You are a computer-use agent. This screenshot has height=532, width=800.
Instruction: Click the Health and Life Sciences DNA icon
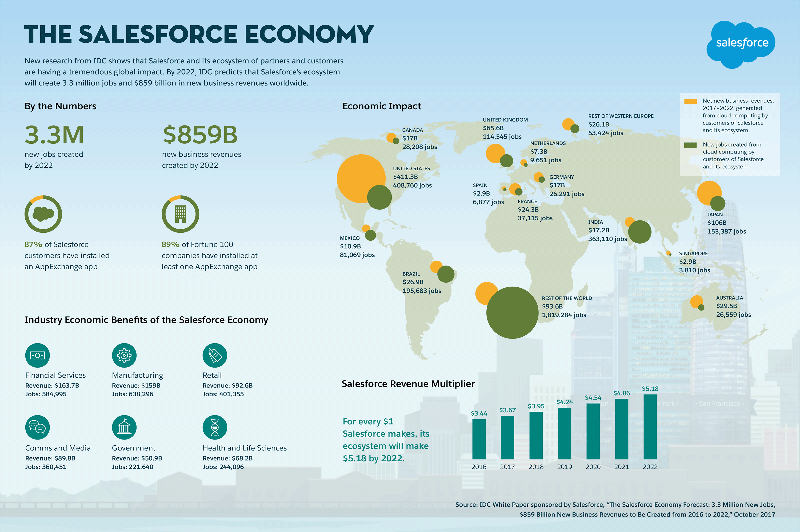(215, 428)
